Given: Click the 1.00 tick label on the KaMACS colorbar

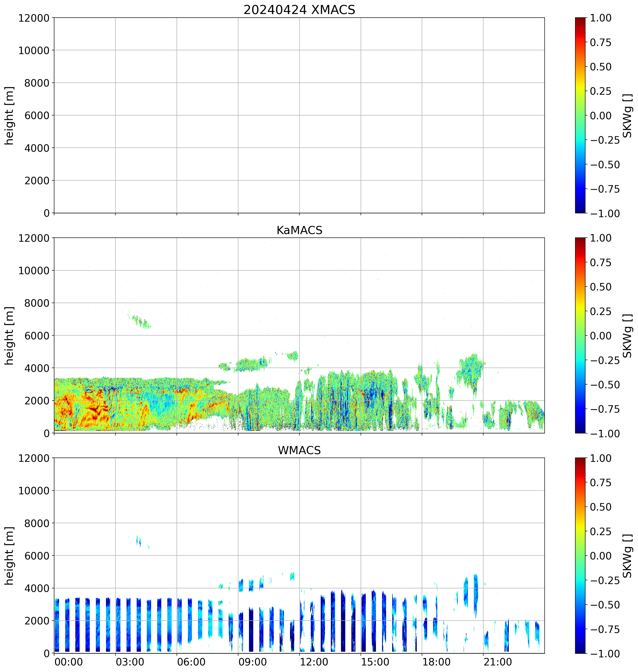Looking at the screenshot, I should tap(601, 238).
